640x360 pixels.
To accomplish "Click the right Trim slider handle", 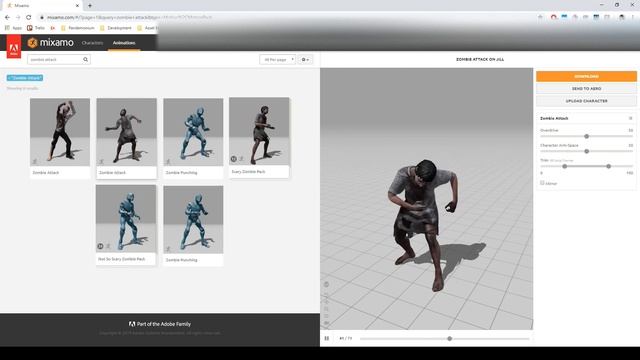I will click(x=609, y=167).
